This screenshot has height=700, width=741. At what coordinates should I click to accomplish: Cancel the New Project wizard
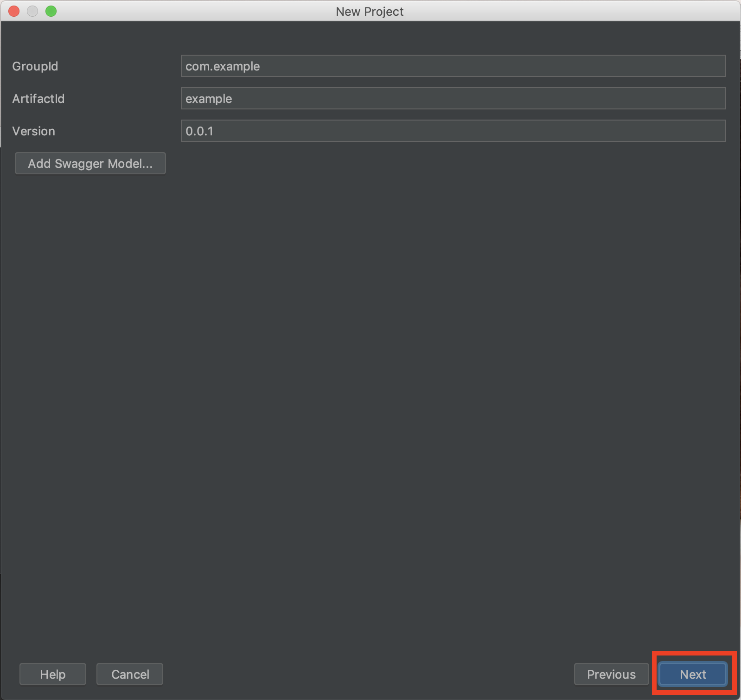(130, 674)
